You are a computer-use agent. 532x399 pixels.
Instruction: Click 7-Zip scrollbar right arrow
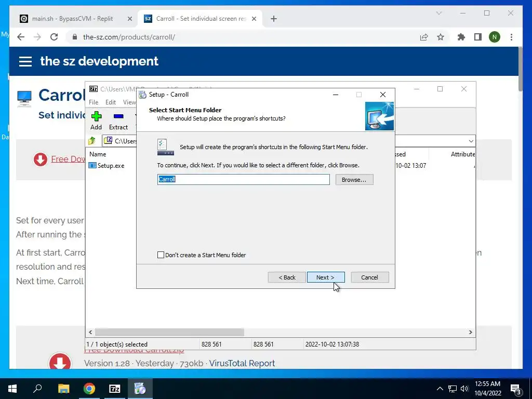471,332
